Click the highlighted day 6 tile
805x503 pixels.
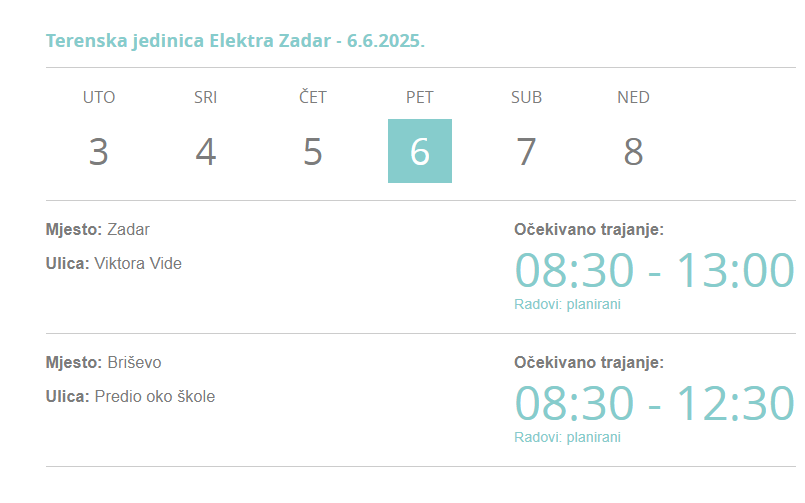420,151
